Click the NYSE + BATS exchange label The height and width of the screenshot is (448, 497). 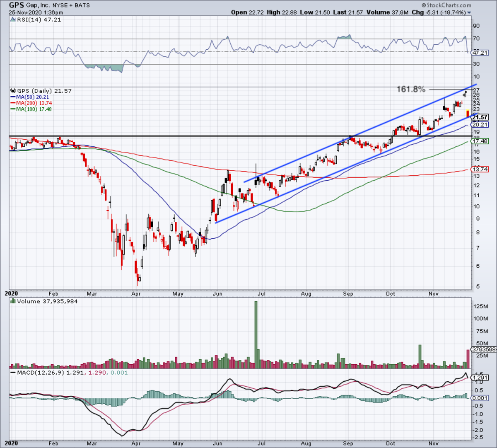pyautogui.click(x=72, y=6)
